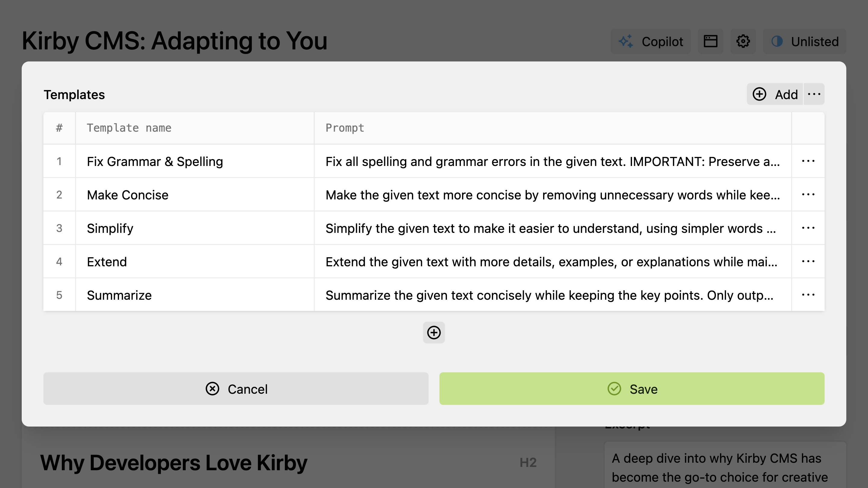Click the plus icon inside the Add button
Viewport: 868px width, 488px height.
pos(760,94)
